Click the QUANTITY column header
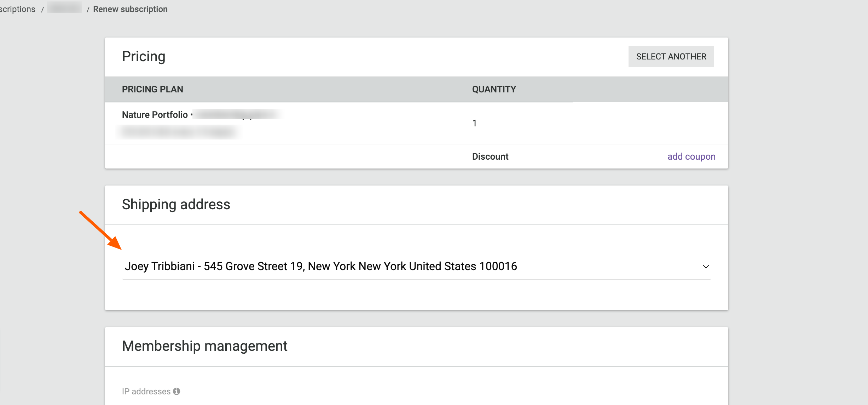Image resolution: width=868 pixels, height=405 pixels. point(494,89)
